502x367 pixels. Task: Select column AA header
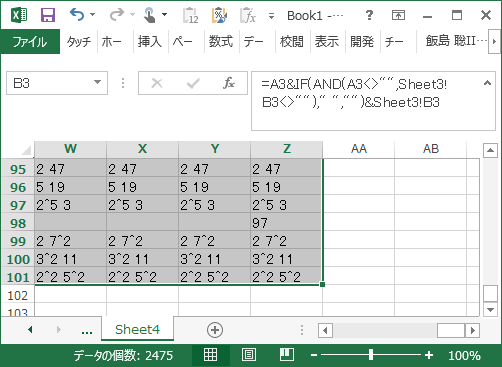point(359,149)
